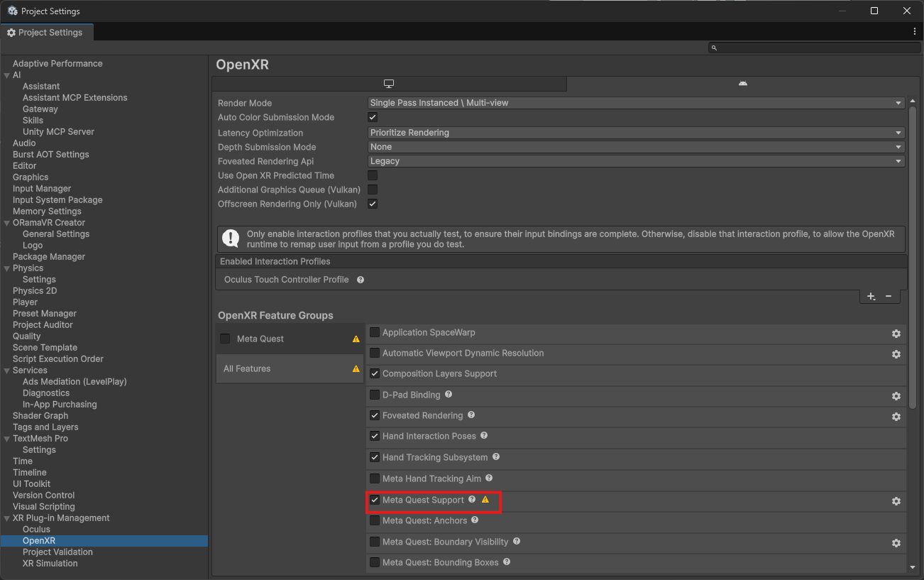
Task: Switch to the desktop standalone platform tab
Action: 389,84
